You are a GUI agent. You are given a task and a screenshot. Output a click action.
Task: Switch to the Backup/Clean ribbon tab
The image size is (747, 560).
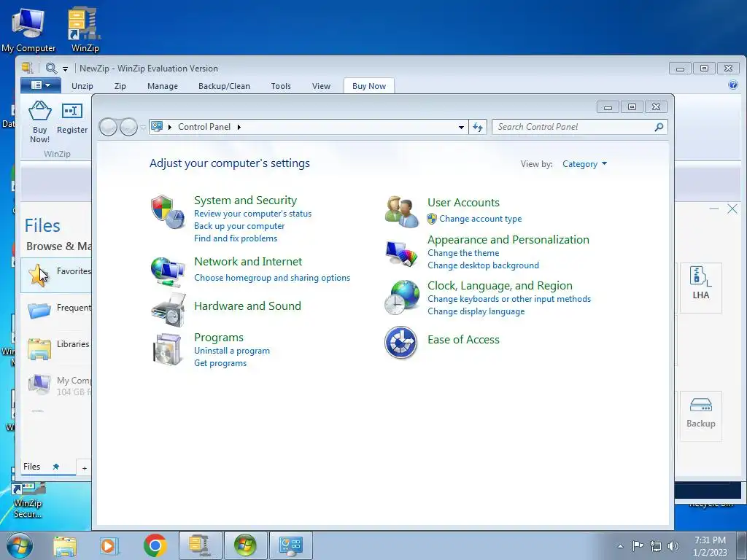[224, 86]
